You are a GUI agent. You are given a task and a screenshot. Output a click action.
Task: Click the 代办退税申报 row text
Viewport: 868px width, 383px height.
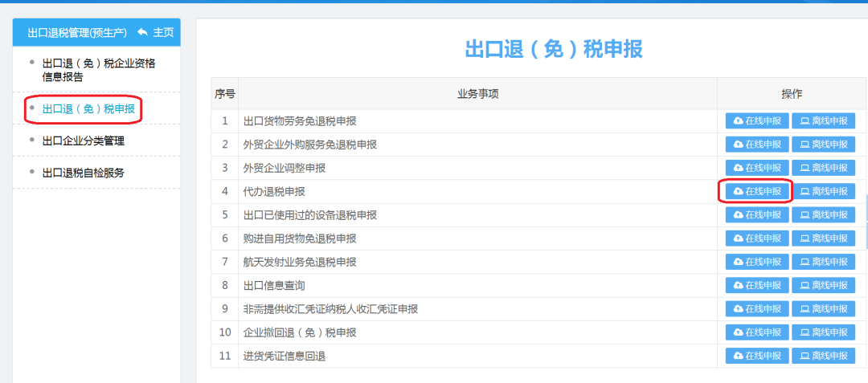274,191
